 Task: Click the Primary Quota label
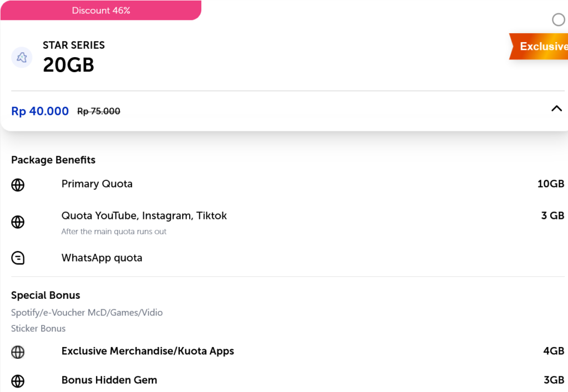pos(97,184)
